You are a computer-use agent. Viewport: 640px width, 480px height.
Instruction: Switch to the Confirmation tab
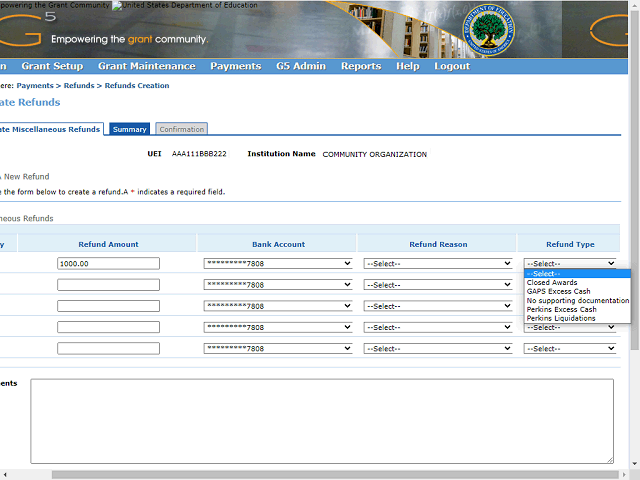tap(181, 129)
